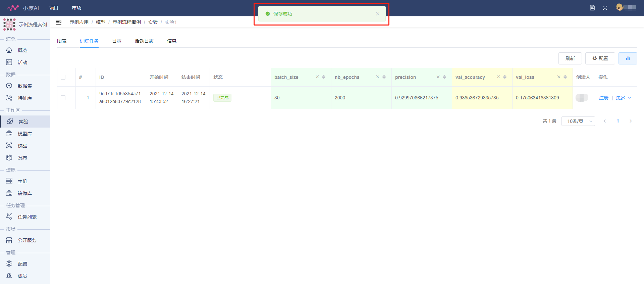Open 实验 icon in sidebar
Image resolution: width=644 pixels, height=284 pixels.
(x=10, y=122)
